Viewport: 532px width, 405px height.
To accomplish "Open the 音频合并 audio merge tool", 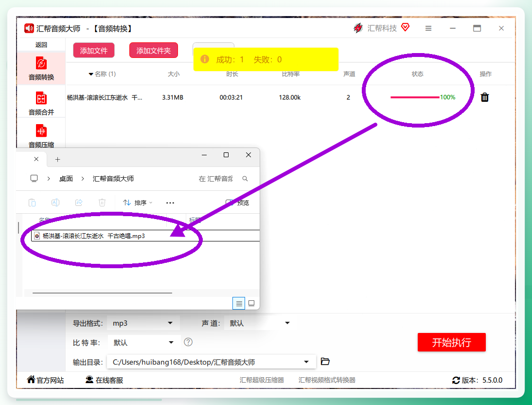I will [x=41, y=103].
